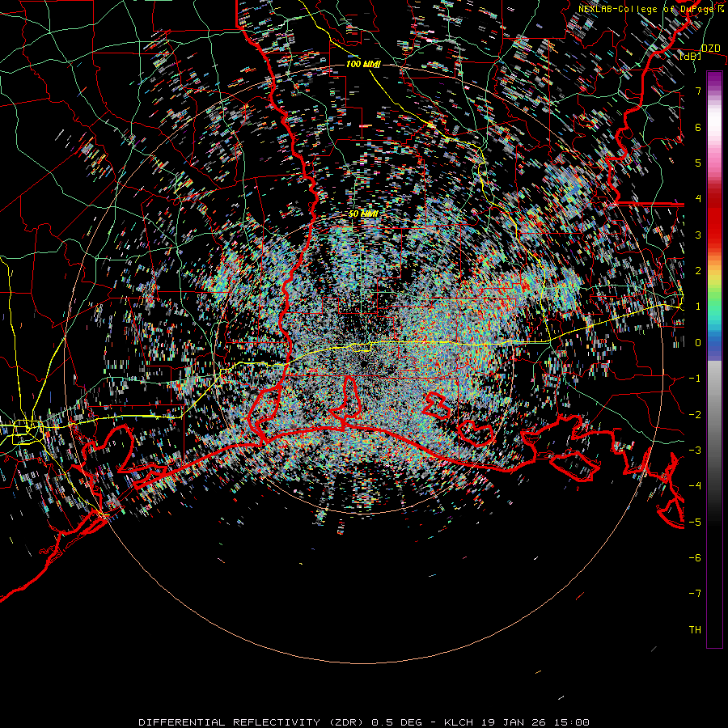The height and width of the screenshot is (728, 728).
Task: Click the 0 tick on the dB scale
Action: click(x=698, y=343)
